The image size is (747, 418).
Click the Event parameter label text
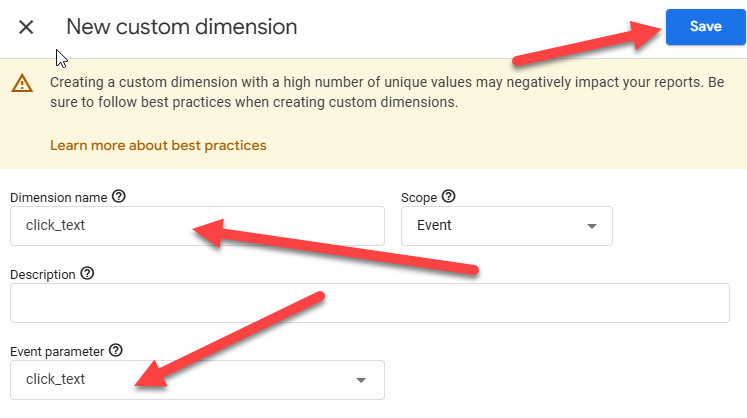(x=56, y=351)
